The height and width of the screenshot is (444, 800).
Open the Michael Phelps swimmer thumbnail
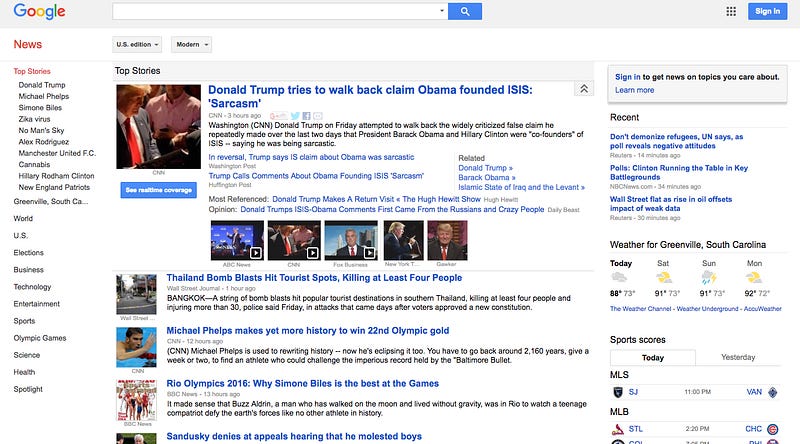(x=136, y=347)
